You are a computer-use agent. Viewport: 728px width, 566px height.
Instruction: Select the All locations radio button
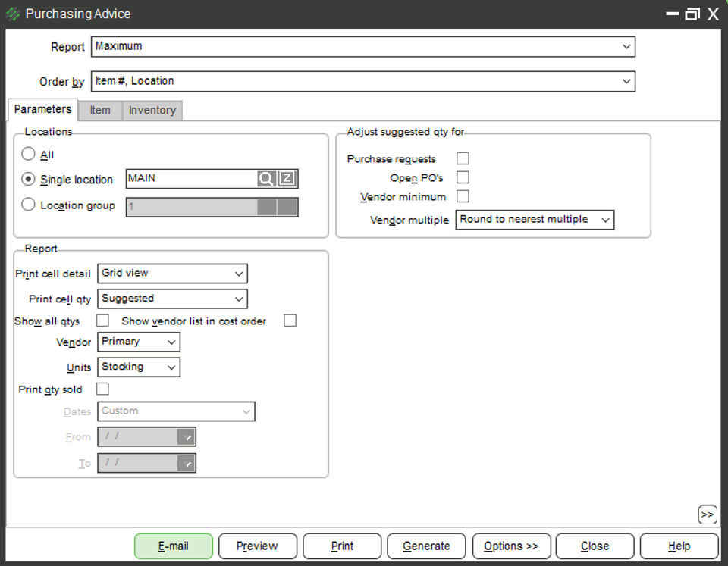point(29,154)
